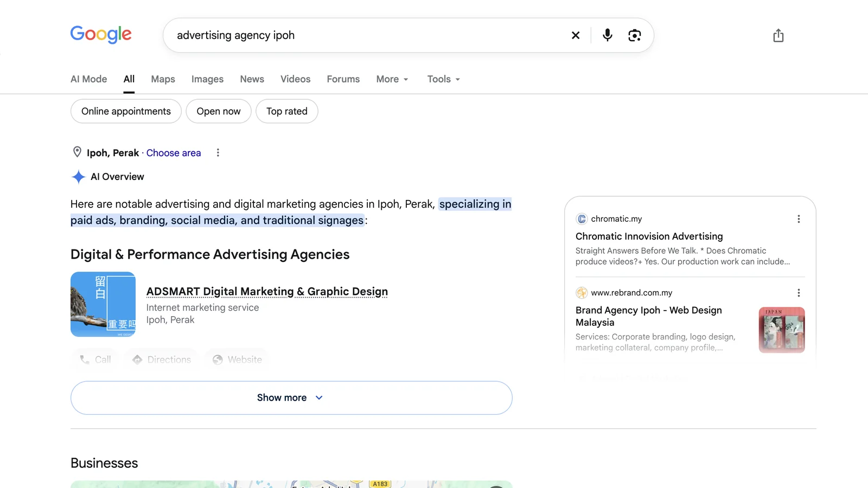Screen dimensions: 868x488
Task: Click chromatic.my site favicon
Action: (582, 219)
